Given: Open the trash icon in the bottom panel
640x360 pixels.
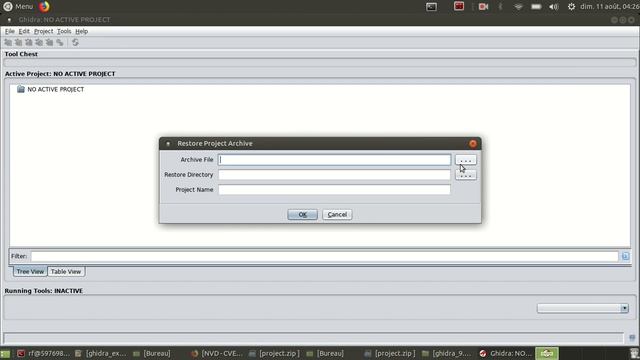Looking at the screenshot, I should click(634, 353).
